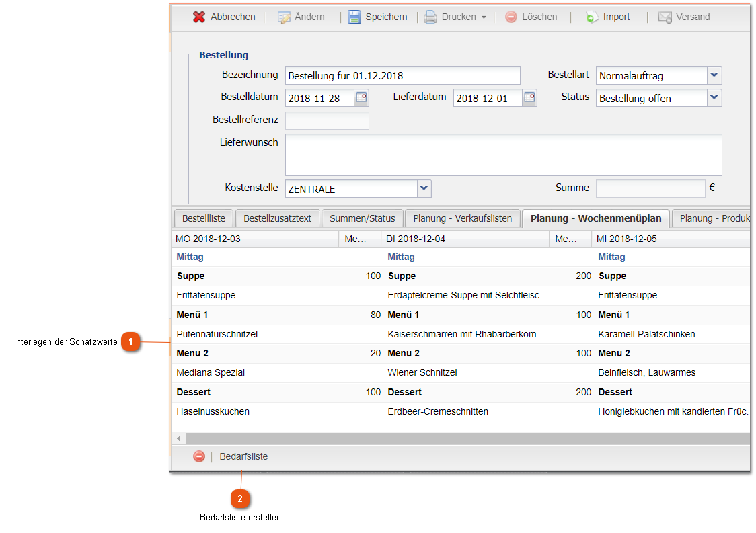This screenshot has height=533, width=756.
Task: Click the Import label
Action: point(616,17)
